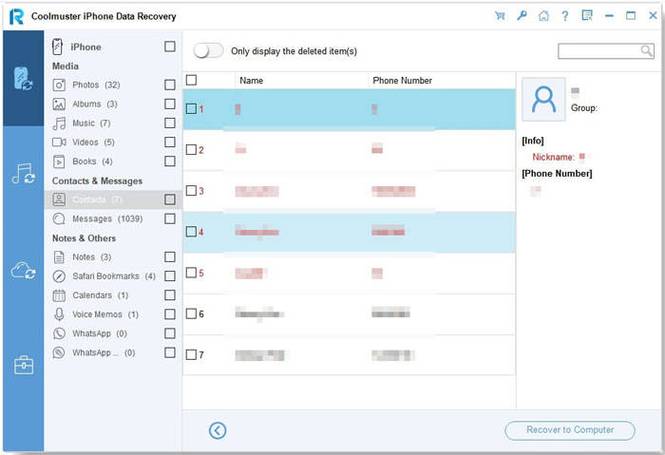Open Safari Bookmarks (4) category
665x455 pixels.
pos(114,276)
